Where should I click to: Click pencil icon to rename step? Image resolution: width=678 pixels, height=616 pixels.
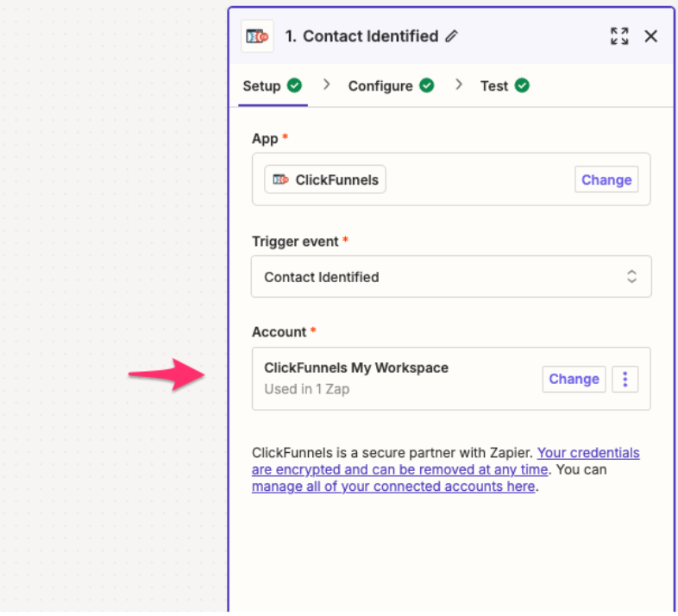tap(452, 36)
